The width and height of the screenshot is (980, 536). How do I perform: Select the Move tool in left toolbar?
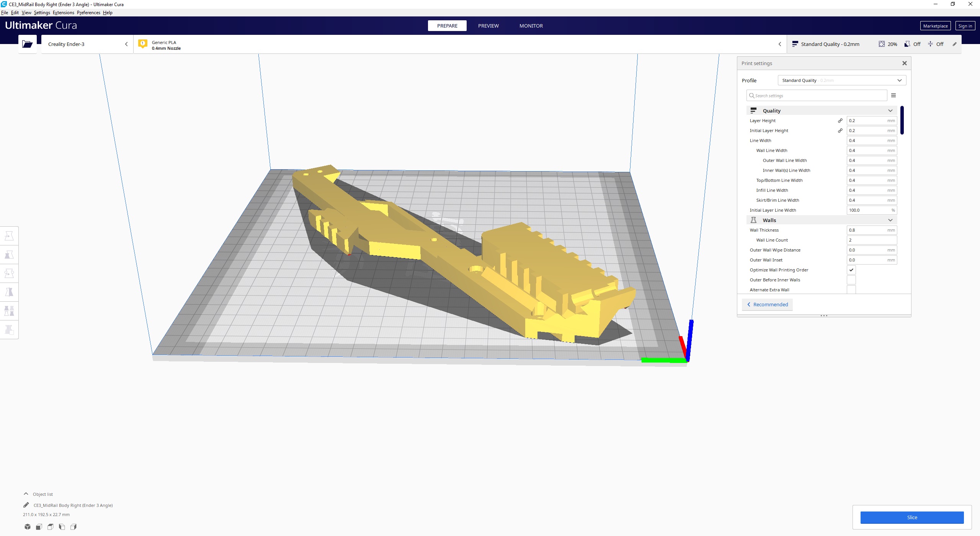[x=9, y=236]
